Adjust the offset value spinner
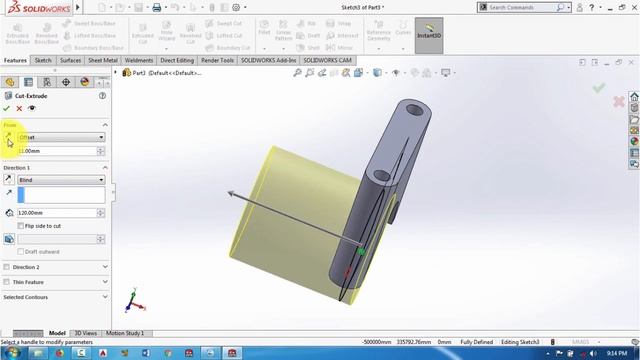The image size is (640, 360). 101,151
